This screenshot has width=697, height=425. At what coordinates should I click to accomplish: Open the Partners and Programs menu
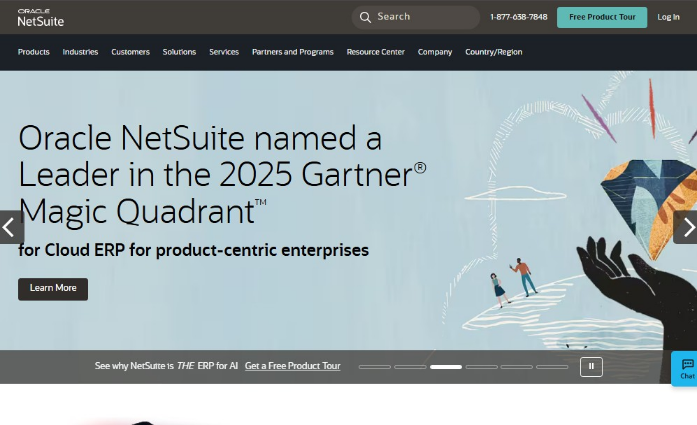[x=292, y=52]
